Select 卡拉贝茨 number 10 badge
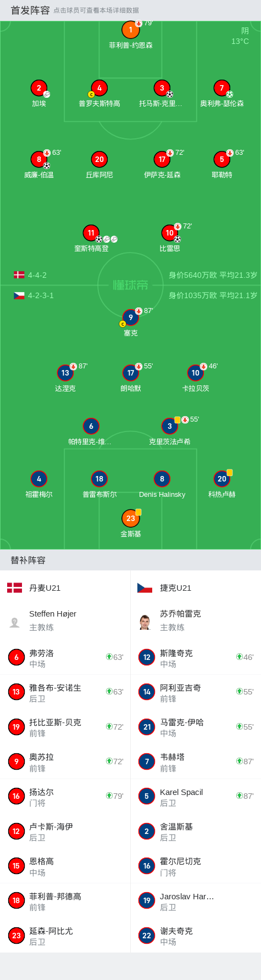Image resolution: width=261 pixels, height=980 pixels. (x=196, y=373)
